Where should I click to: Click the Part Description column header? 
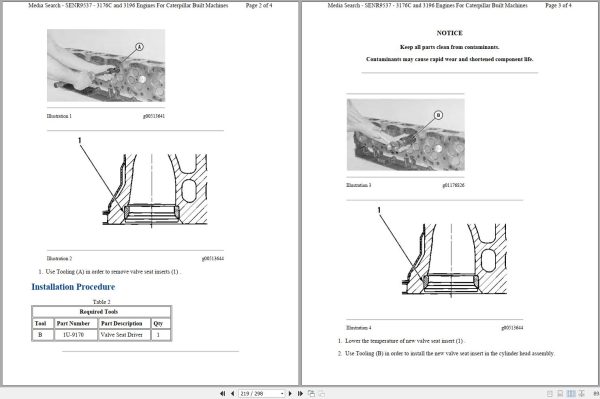tap(124, 323)
